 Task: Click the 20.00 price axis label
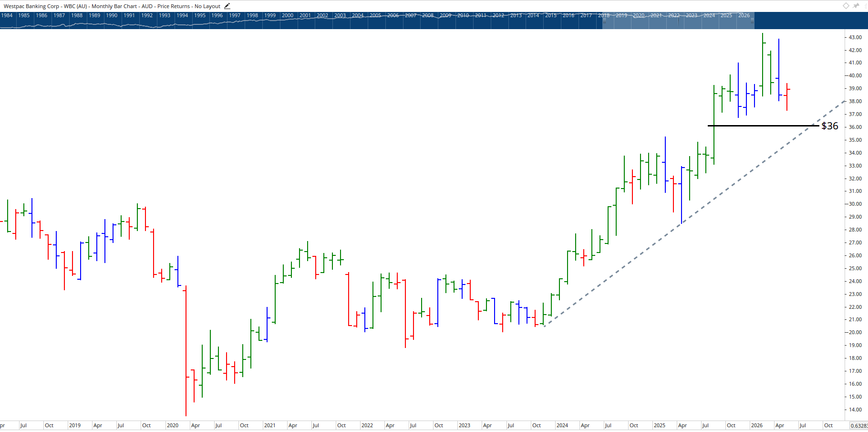coord(855,332)
